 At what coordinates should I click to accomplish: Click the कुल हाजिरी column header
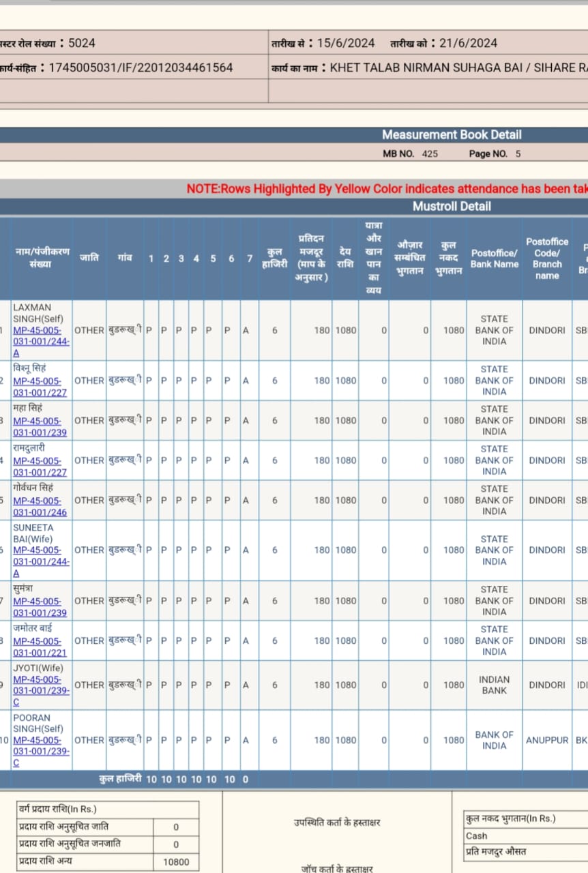[275, 258]
